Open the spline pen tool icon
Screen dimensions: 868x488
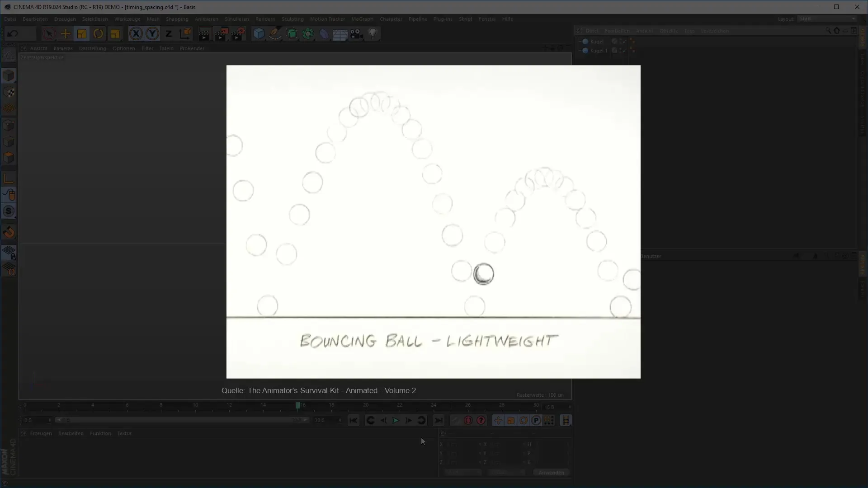(x=275, y=33)
